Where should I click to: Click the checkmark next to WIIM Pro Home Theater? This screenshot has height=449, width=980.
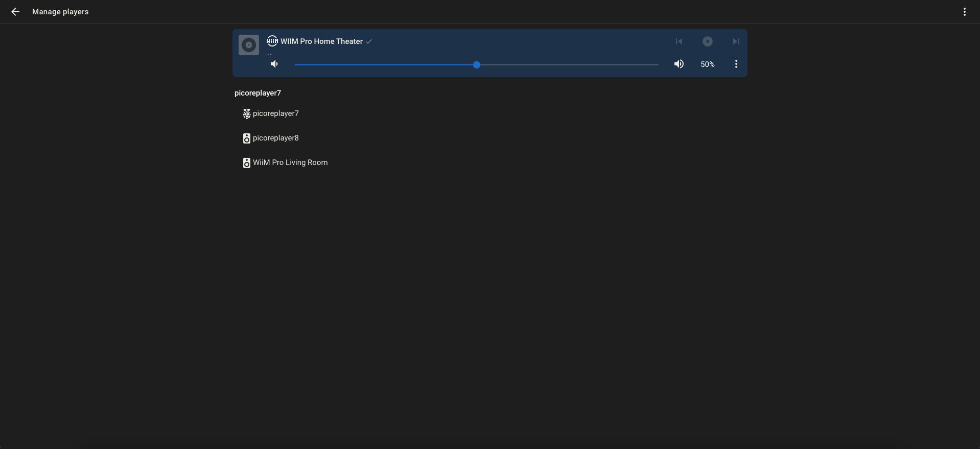click(369, 42)
